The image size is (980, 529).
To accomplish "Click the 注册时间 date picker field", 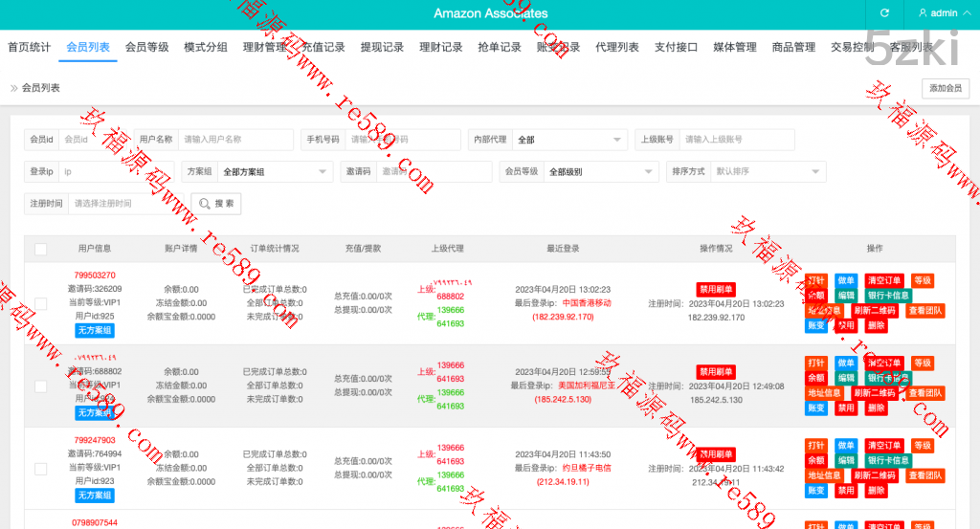I will coord(126,204).
